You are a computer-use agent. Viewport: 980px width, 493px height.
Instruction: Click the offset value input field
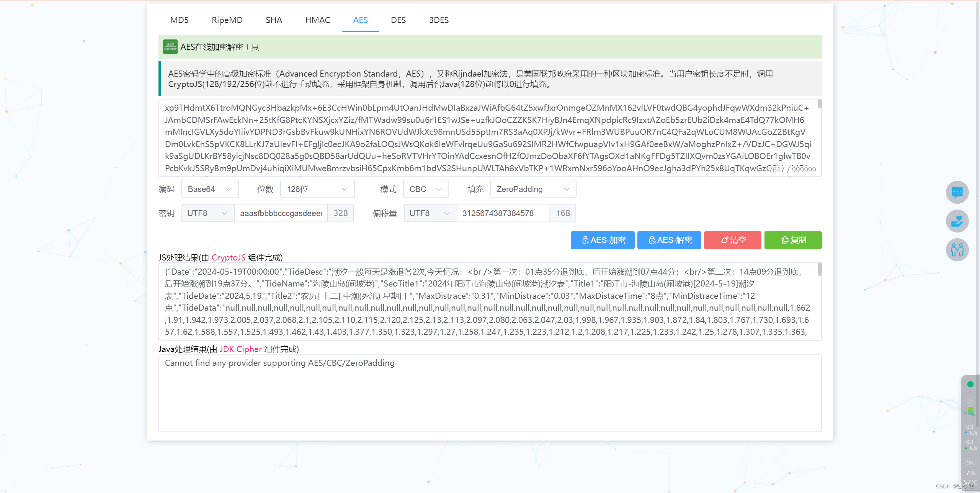tap(503, 213)
